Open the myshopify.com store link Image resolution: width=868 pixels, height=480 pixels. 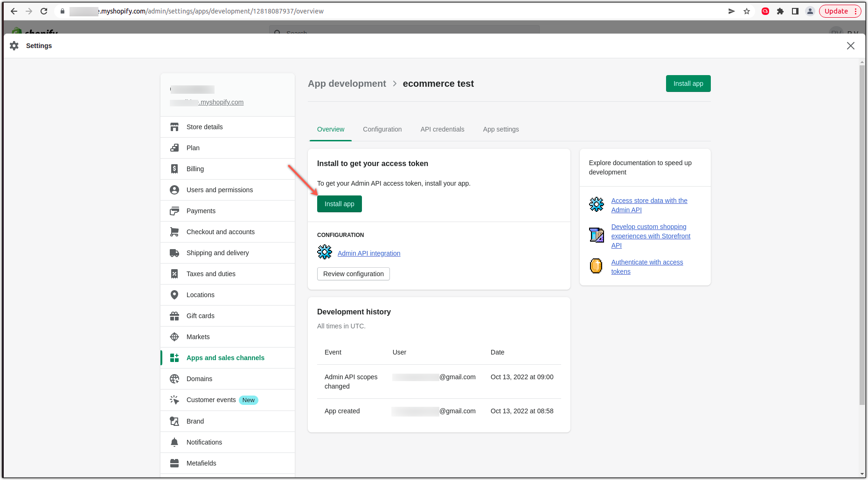click(207, 102)
